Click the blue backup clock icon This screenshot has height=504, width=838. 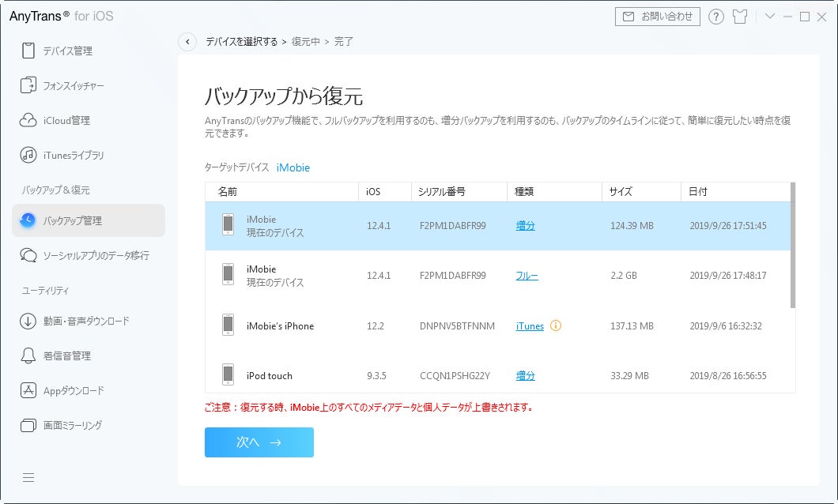28,220
